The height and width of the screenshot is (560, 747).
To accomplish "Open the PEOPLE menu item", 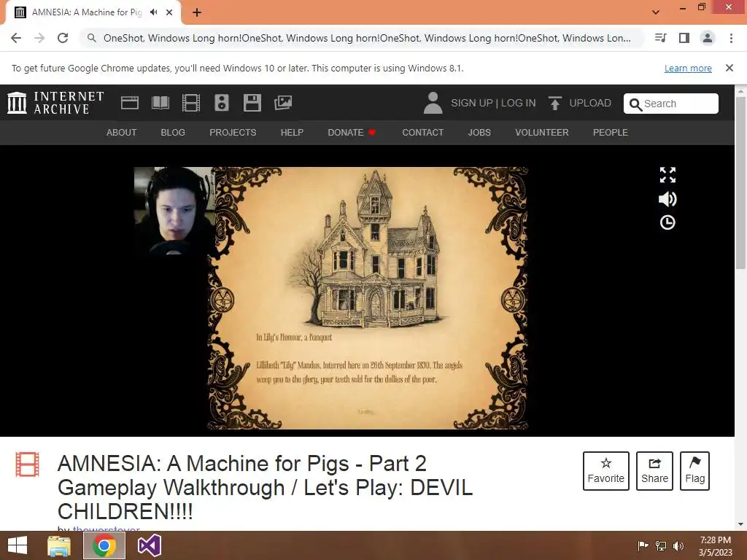I will pos(611,133).
